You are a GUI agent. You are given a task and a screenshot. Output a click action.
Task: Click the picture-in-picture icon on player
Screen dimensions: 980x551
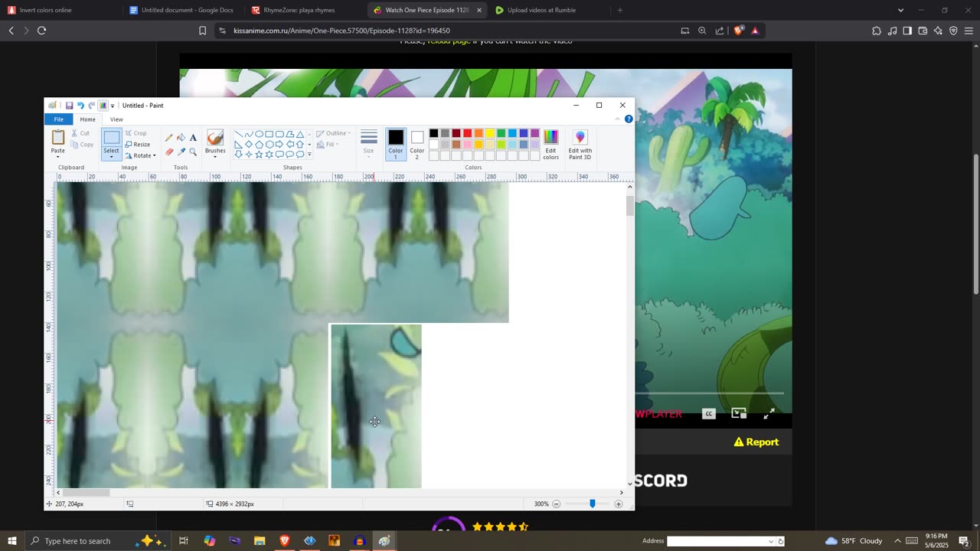739,413
